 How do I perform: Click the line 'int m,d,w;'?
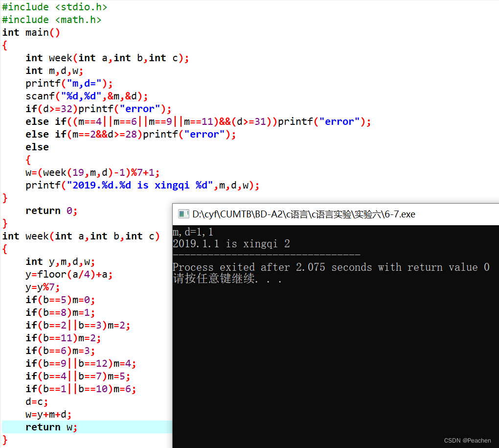pos(54,71)
